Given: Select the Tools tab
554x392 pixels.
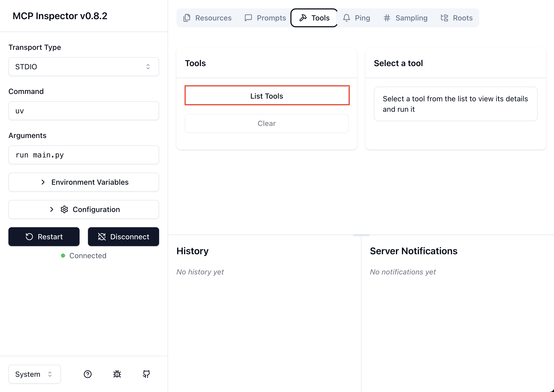Looking at the screenshot, I should tap(314, 18).
